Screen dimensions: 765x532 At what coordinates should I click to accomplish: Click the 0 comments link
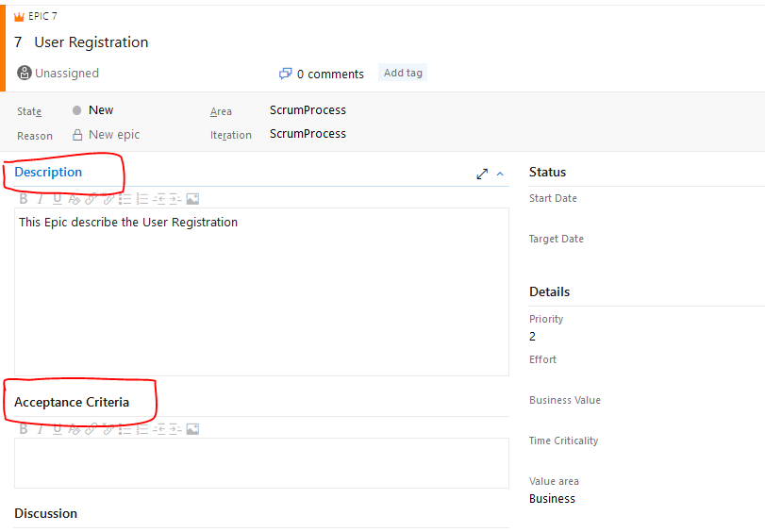pyautogui.click(x=330, y=74)
